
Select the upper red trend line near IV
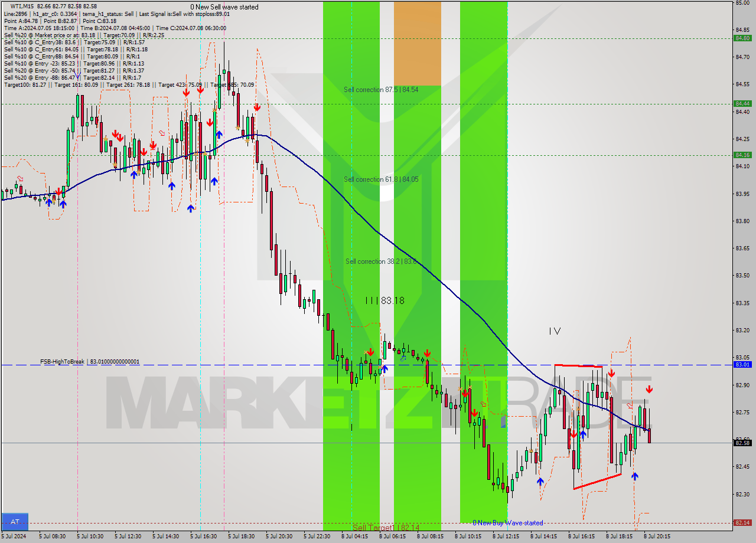[x=579, y=366]
